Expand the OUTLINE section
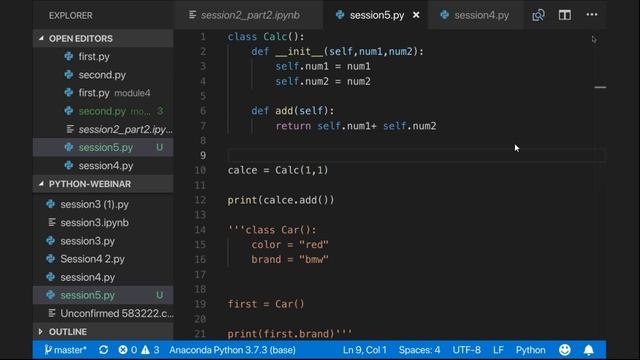Viewport: 640px width, 360px height. pyautogui.click(x=103, y=332)
